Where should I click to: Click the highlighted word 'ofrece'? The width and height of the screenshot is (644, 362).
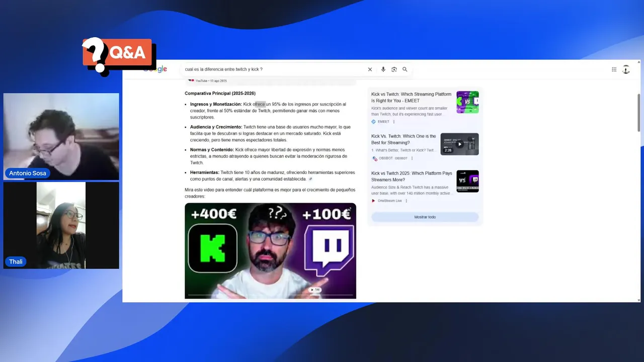259,105
